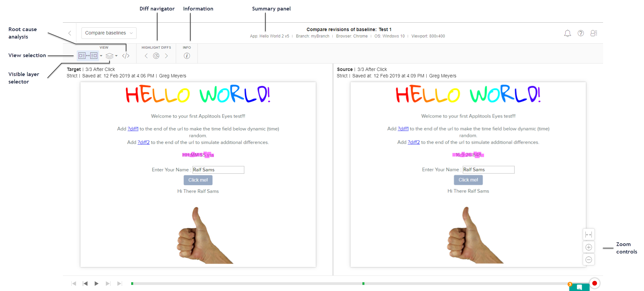Image resolution: width=644 pixels, height=291 pixels.
Task: Open the Compare baselines dropdown
Action: click(109, 33)
